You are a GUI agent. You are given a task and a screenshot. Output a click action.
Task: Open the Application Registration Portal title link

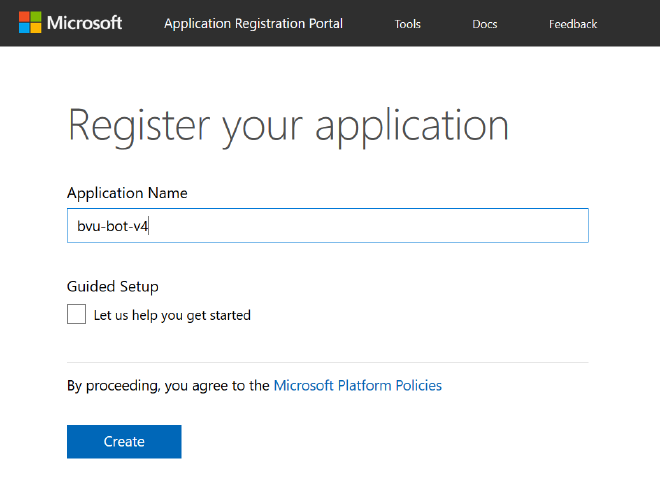(253, 23)
